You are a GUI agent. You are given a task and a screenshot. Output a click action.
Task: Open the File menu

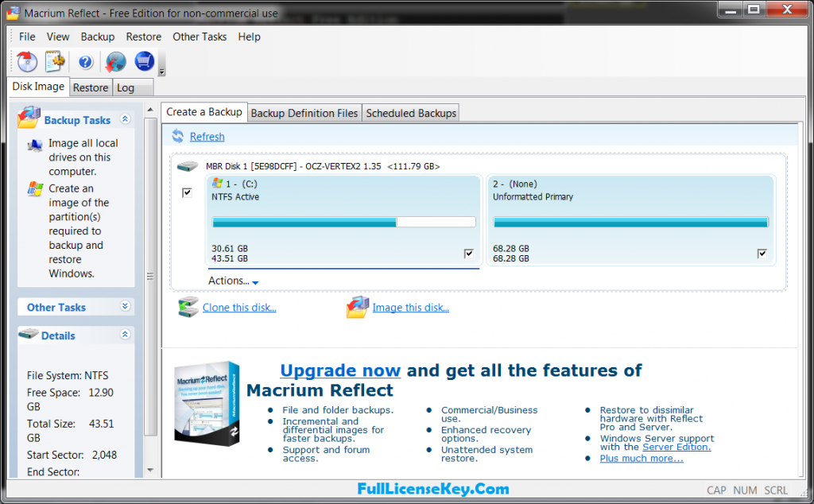(x=27, y=37)
